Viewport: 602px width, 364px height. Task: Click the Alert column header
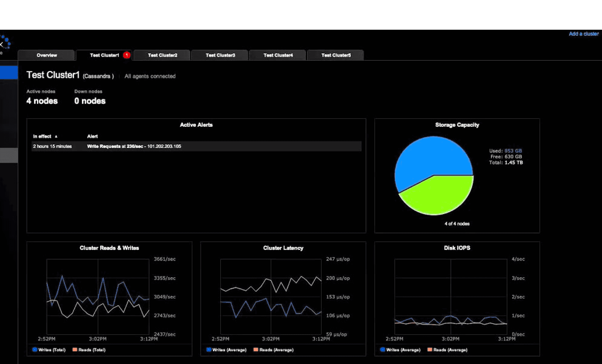click(x=92, y=136)
